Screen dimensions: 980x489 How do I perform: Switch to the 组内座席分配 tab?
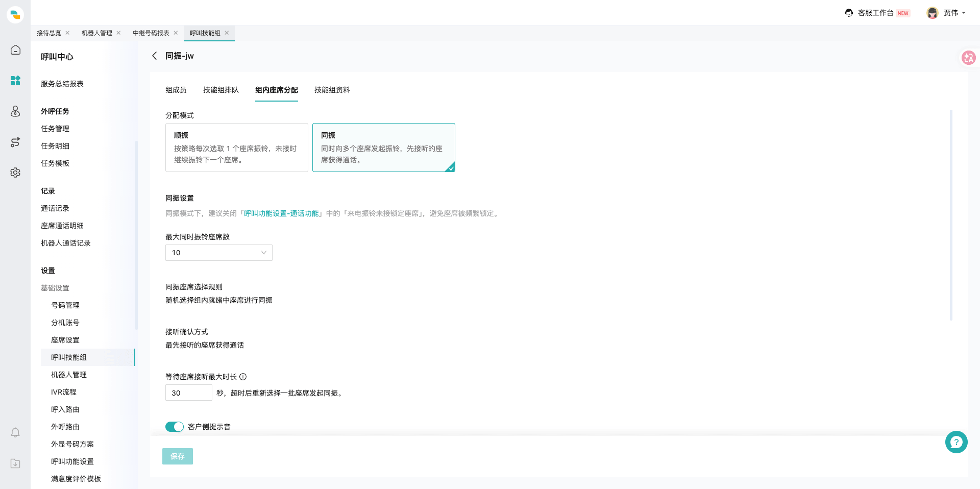click(x=277, y=90)
